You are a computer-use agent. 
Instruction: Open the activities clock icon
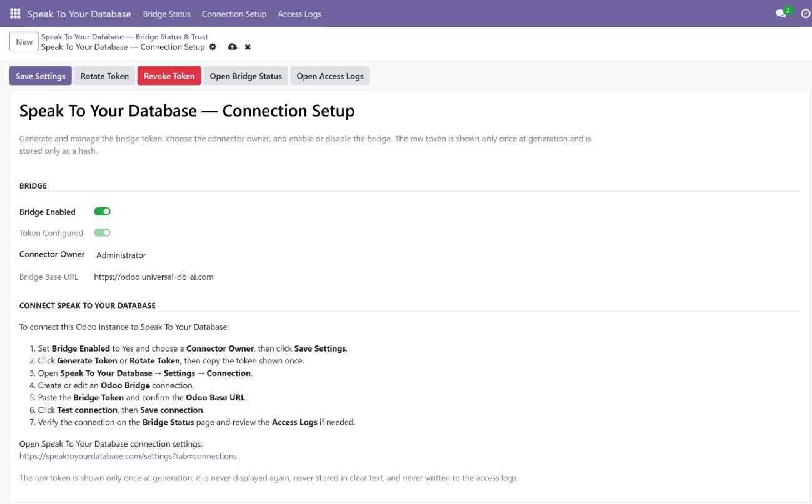pos(806,13)
